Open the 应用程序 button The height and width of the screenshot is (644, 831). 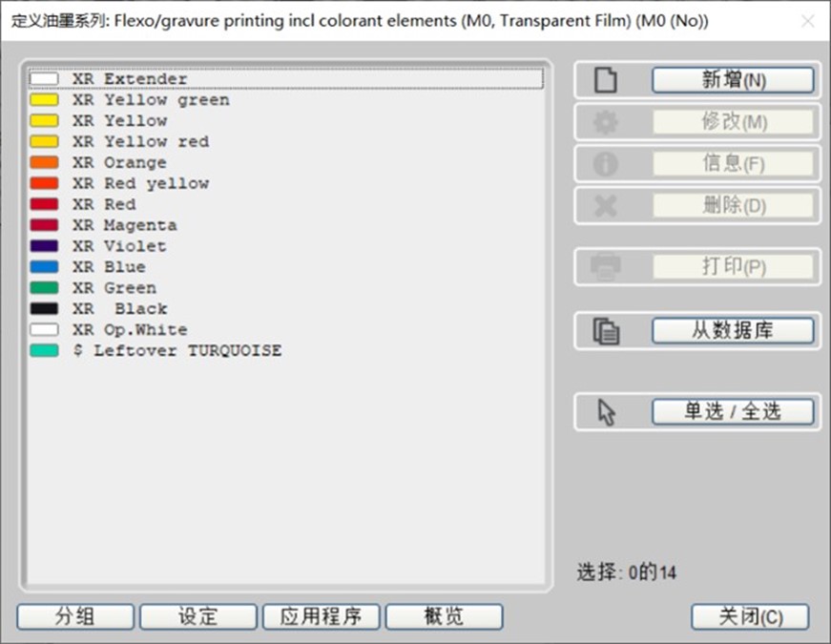(x=321, y=616)
